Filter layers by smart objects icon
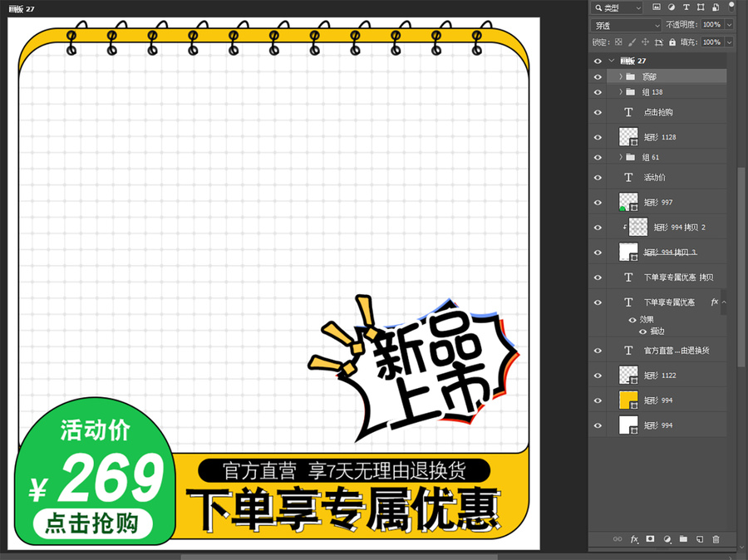The height and width of the screenshot is (560, 748). coord(716,7)
